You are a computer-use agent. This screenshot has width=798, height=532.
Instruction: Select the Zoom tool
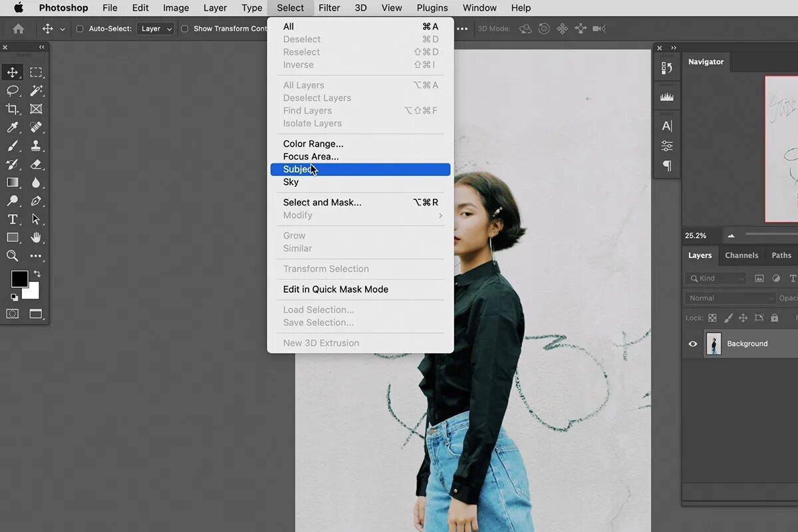coord(13,255)
